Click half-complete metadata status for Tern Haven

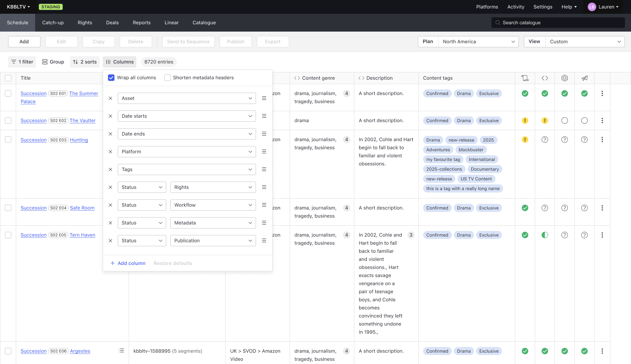point(545,235)
